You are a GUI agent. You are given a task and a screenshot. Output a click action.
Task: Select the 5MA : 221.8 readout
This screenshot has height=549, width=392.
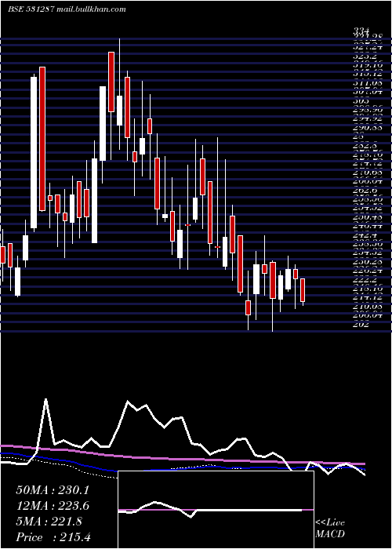tap(49, 522)
